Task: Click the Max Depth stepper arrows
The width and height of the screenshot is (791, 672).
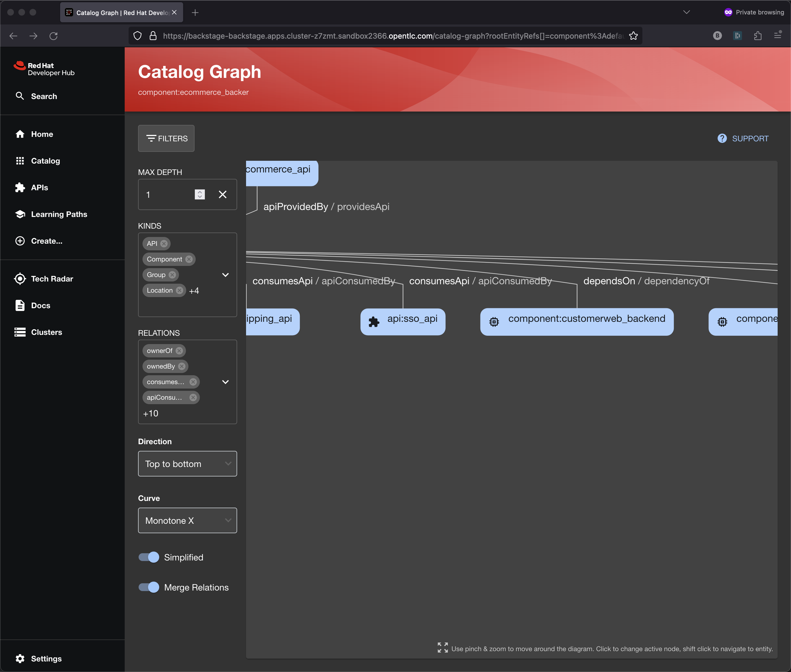Action: (x=200, y=195)
